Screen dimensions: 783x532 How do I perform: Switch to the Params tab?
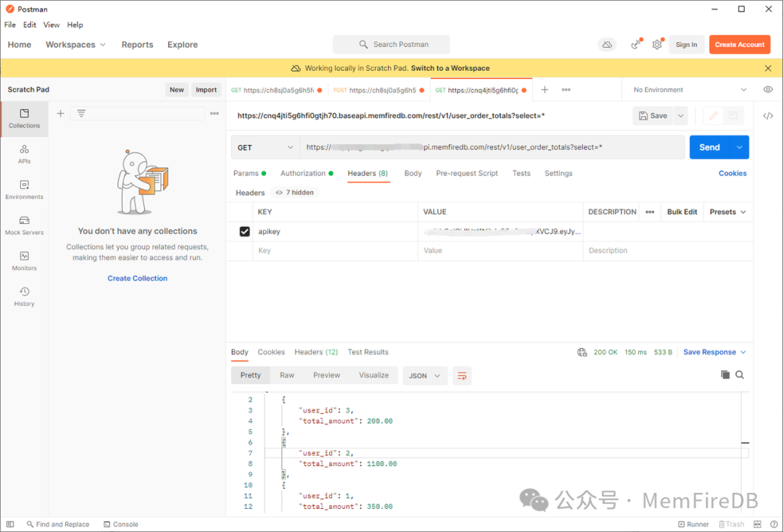pyautogui.click(x=249, y=173)
